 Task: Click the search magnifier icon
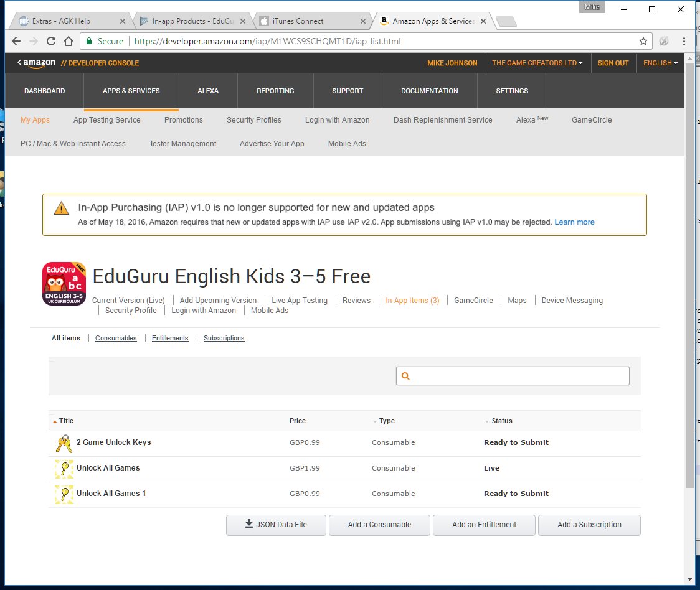click(x=405, y=376)
